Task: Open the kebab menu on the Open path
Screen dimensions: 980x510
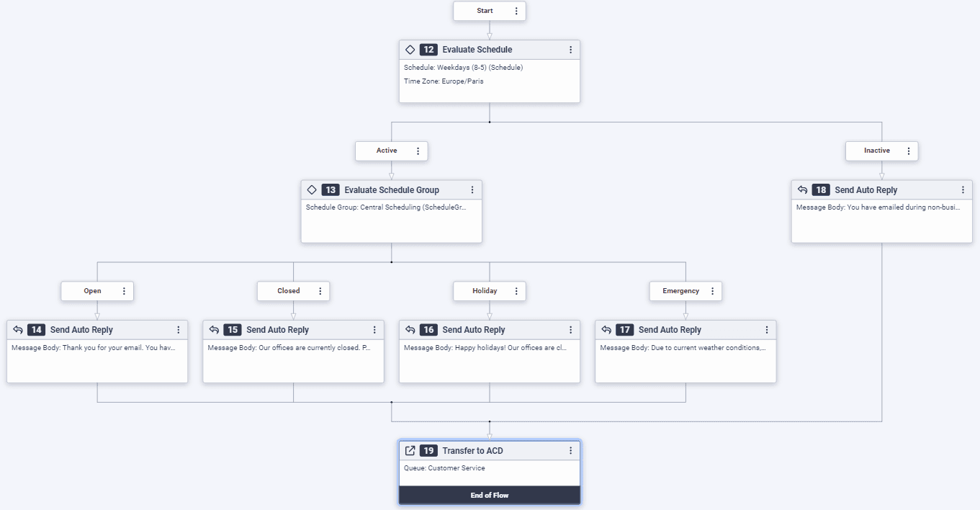Action: [x=124, y=291]
